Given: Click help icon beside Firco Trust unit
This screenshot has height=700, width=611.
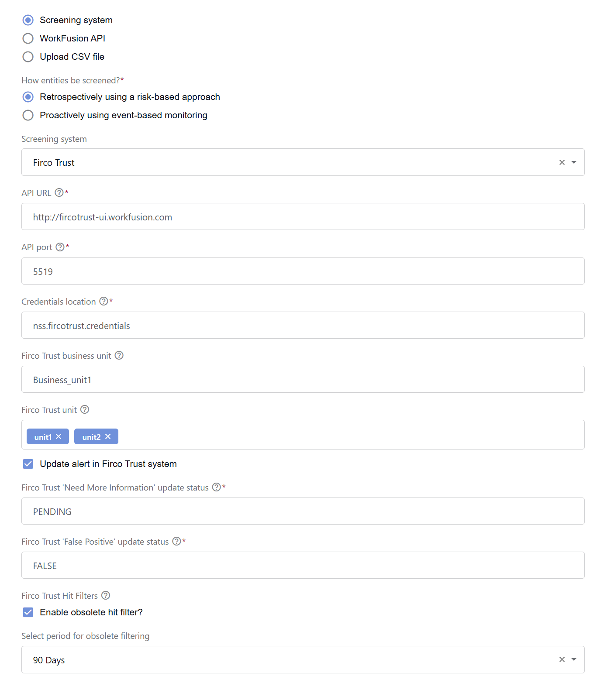Looking at the screenshot, I should [85, 409].
